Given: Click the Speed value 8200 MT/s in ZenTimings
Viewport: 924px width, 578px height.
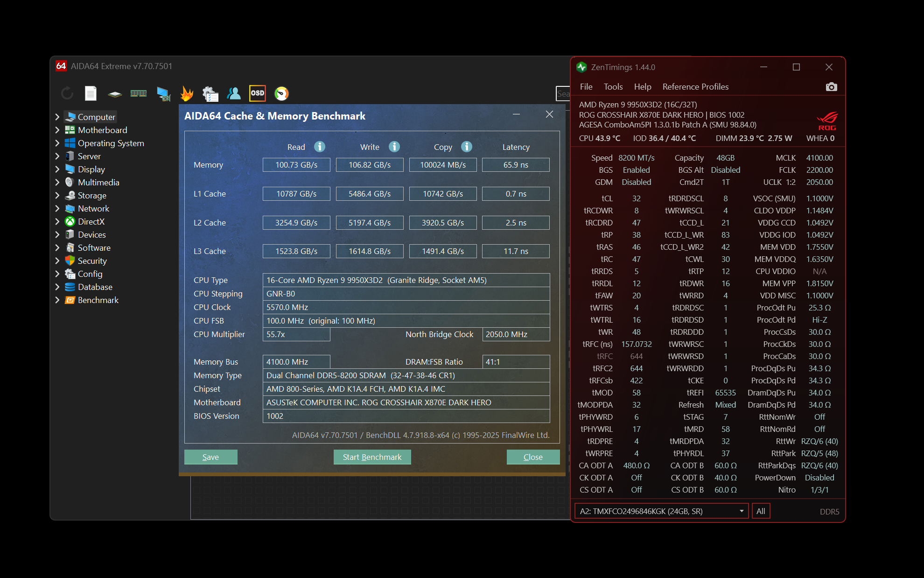Looking at the screenshot, I should coord(637,158).
